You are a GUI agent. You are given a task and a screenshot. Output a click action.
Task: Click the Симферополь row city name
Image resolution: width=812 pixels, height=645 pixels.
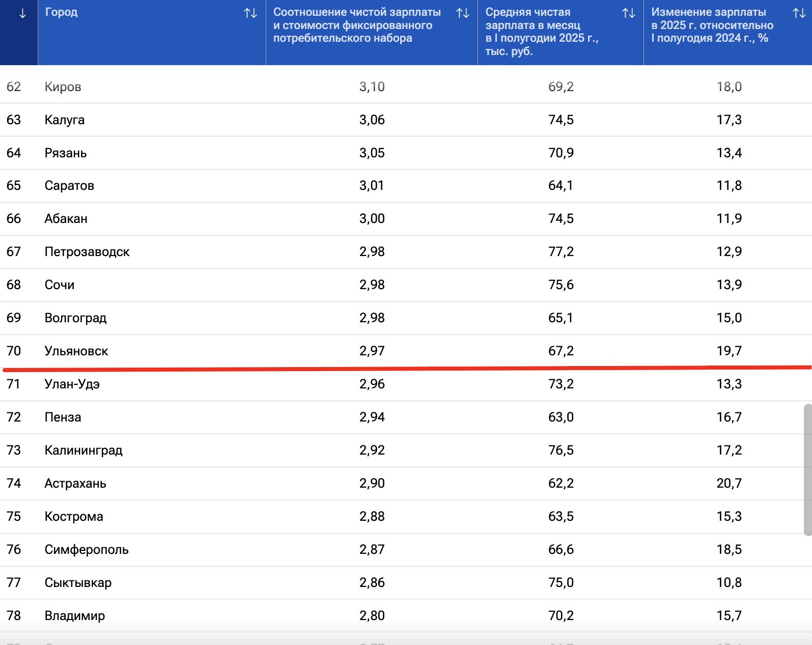pos(87,550)
